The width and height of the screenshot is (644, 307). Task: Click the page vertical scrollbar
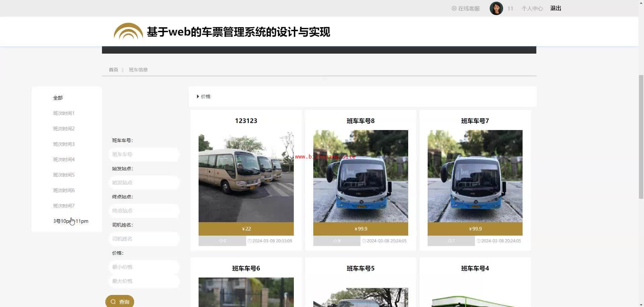641,137
